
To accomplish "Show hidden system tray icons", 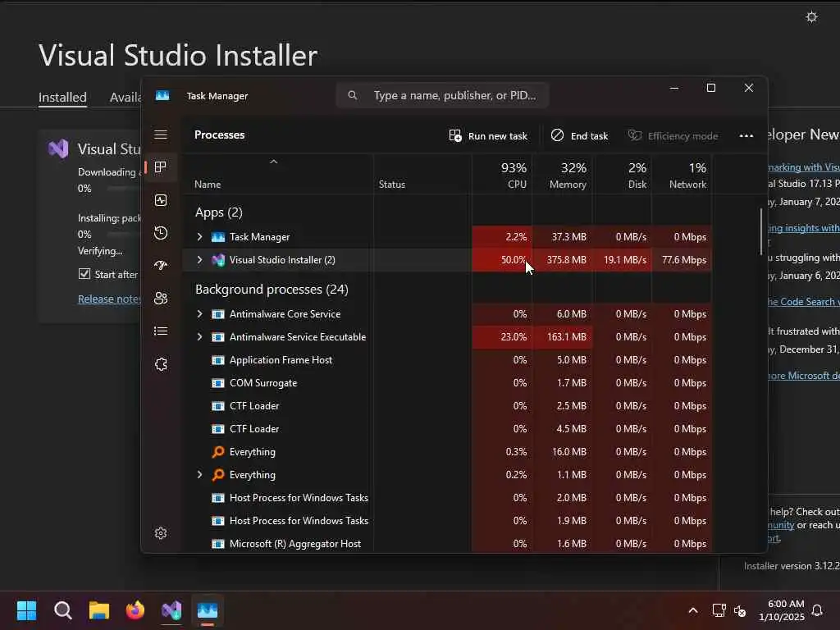I will pyautogui.click(x=692, y=610).
